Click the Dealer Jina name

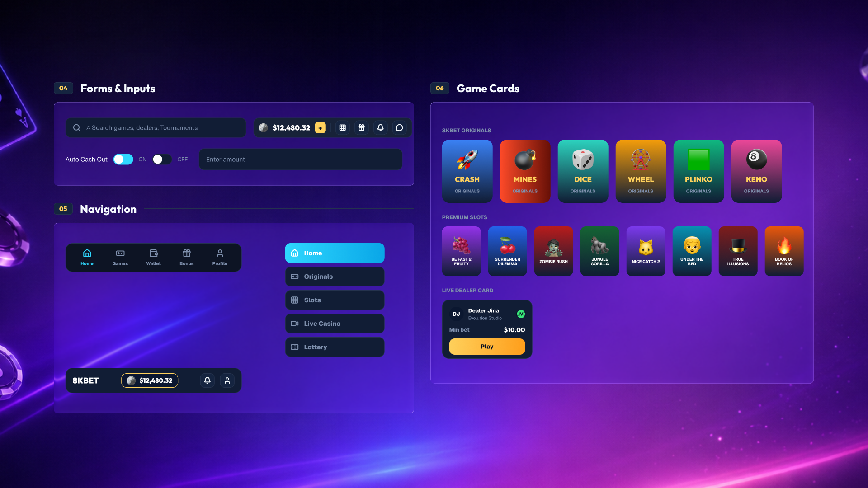[x=484, y=310]
